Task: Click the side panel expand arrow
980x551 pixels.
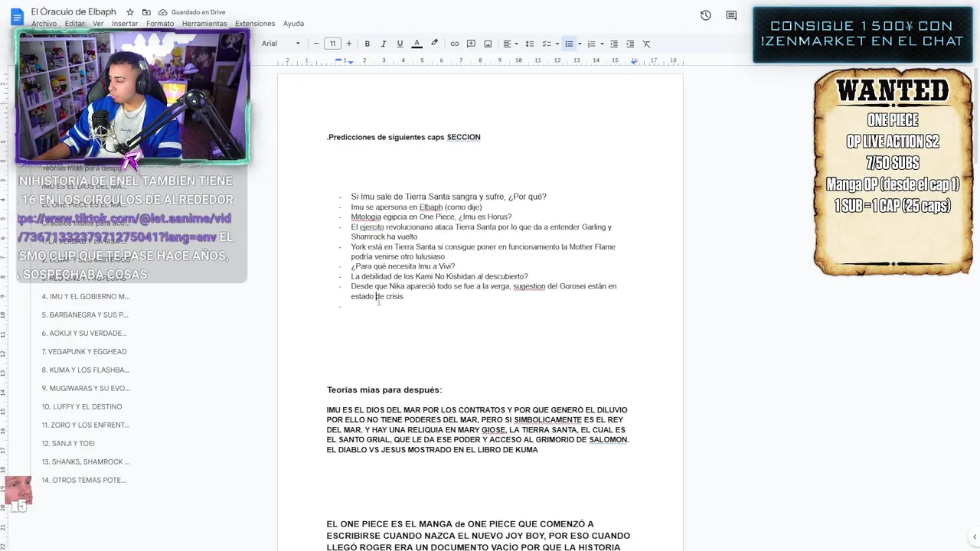Action: (973, 537)
